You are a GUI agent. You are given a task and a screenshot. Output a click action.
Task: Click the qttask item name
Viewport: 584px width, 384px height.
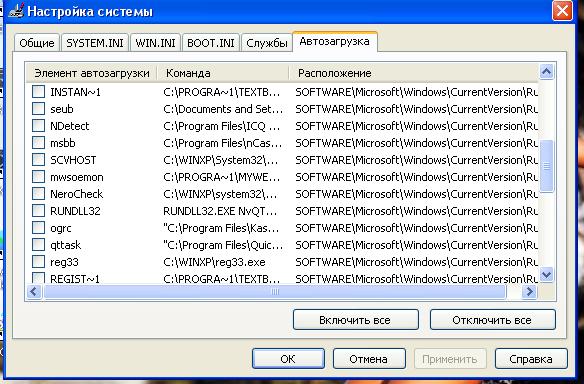pos(66,245)
